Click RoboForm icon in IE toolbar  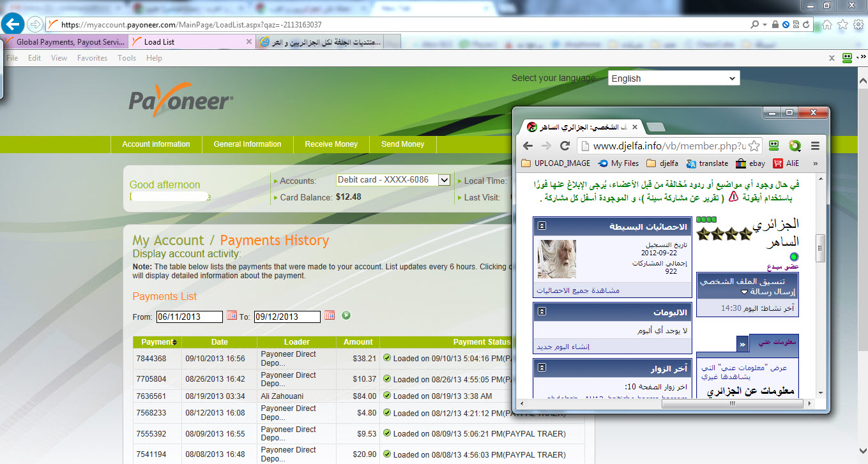[x=848, y=57]
